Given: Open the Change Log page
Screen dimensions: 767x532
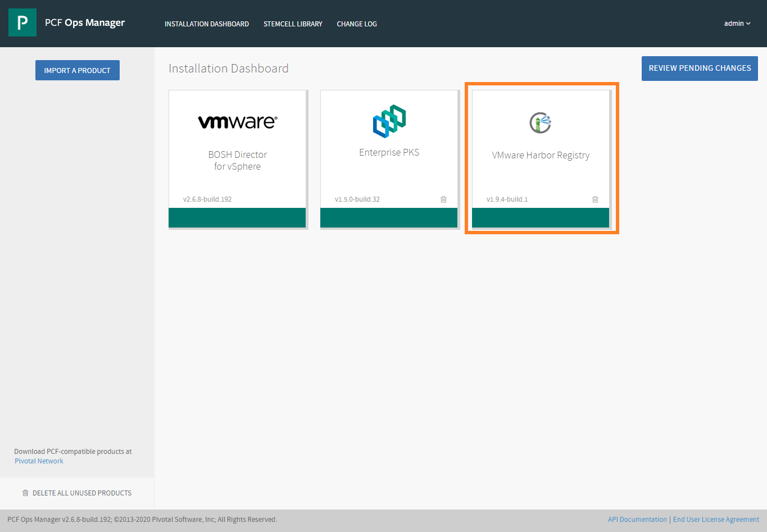Looking at the screenshot, I should (x=356, y=24).
